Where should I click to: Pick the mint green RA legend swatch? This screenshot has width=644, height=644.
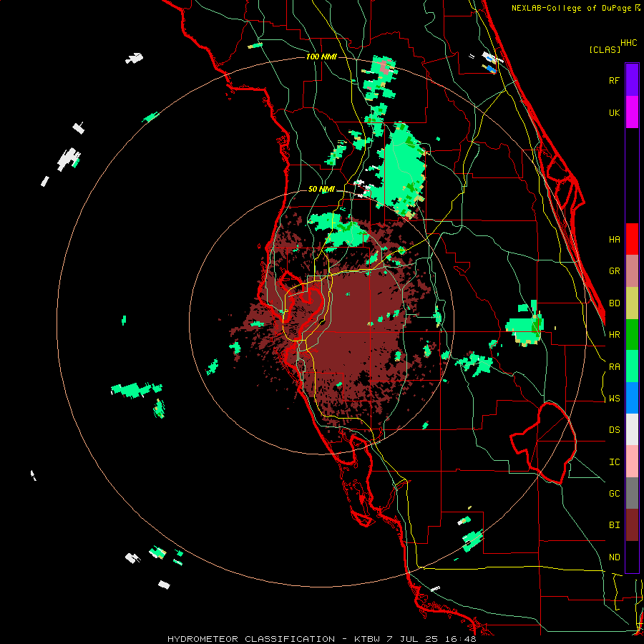(632, 366)
